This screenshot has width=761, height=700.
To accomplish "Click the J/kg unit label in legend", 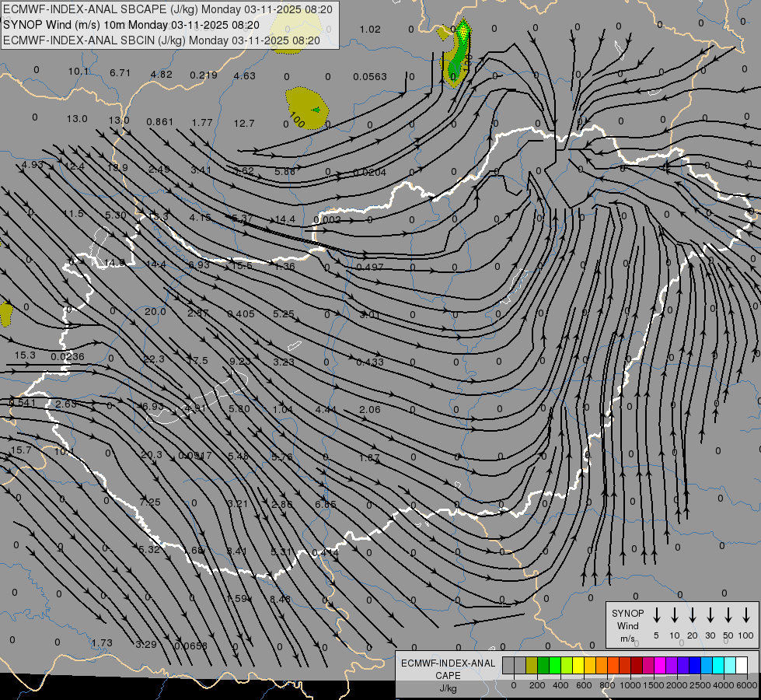I will pyautogui.click(x=448, y=688).
